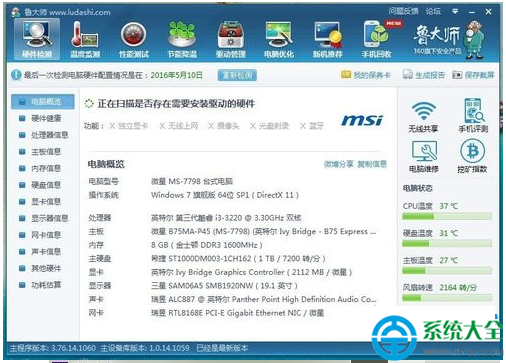Image resolution: width=506 pixels, height=363 pixels.
Task: Select 电脑概览 in the sidebar
Action: pyautogui.click(x=43, y=102)
